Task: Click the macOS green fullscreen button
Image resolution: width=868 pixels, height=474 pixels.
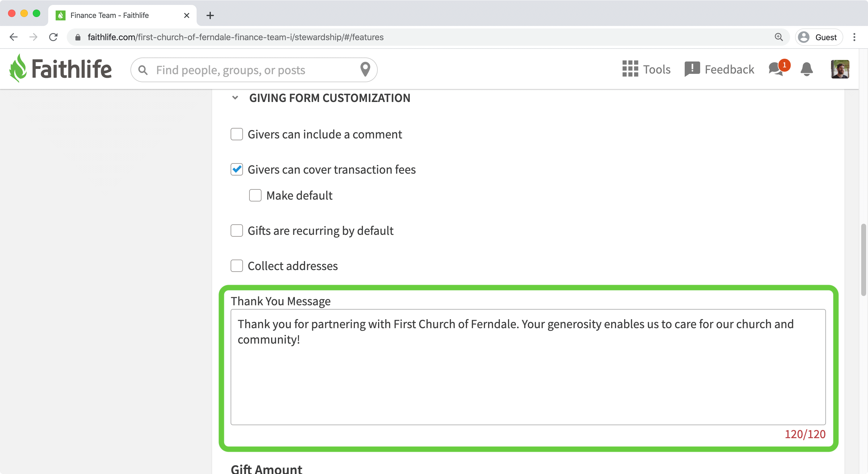Action: pyautogui.click(x=36, y=14)
